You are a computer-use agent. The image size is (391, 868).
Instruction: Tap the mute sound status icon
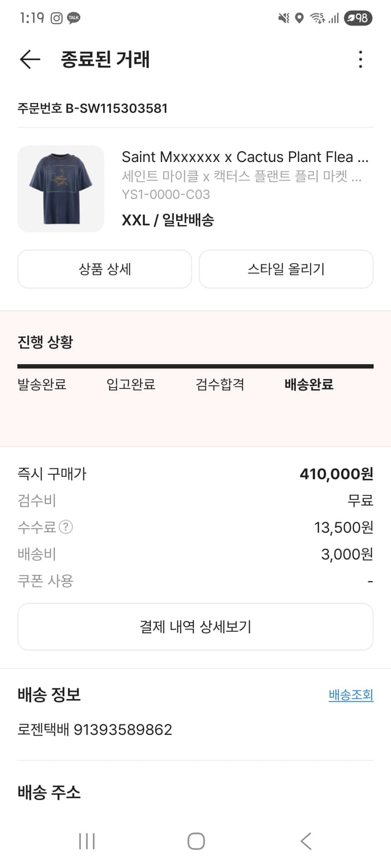(283, 18)
